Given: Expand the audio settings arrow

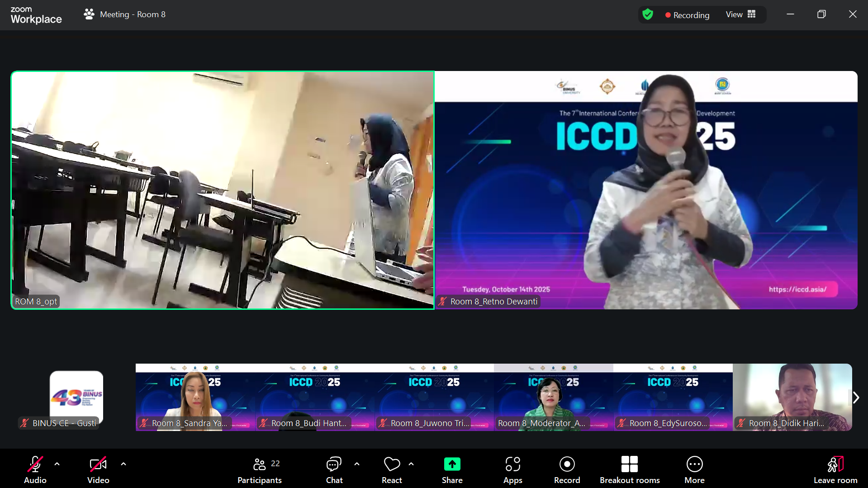Looking at the screenshot, I should click(57, 464).
